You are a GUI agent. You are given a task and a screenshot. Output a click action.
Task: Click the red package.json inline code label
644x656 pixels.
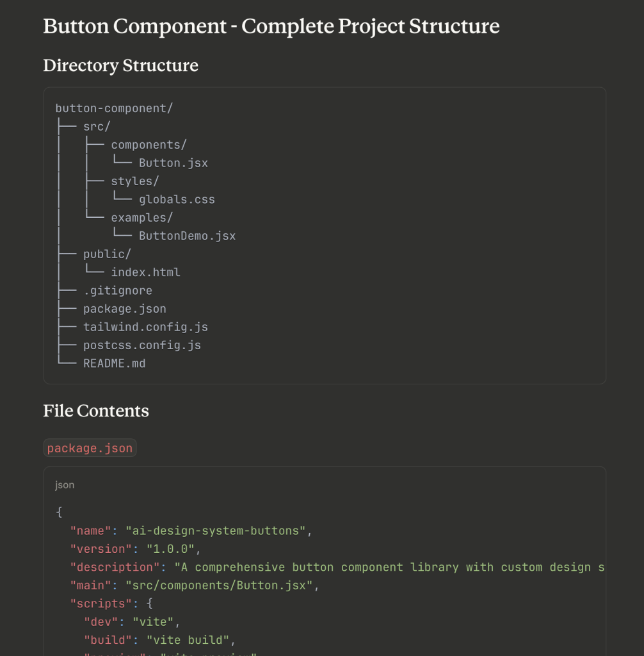90,448
